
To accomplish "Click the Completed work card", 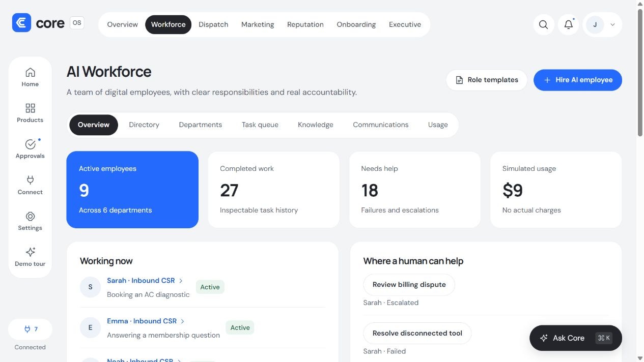I will (x=274, y=190).
